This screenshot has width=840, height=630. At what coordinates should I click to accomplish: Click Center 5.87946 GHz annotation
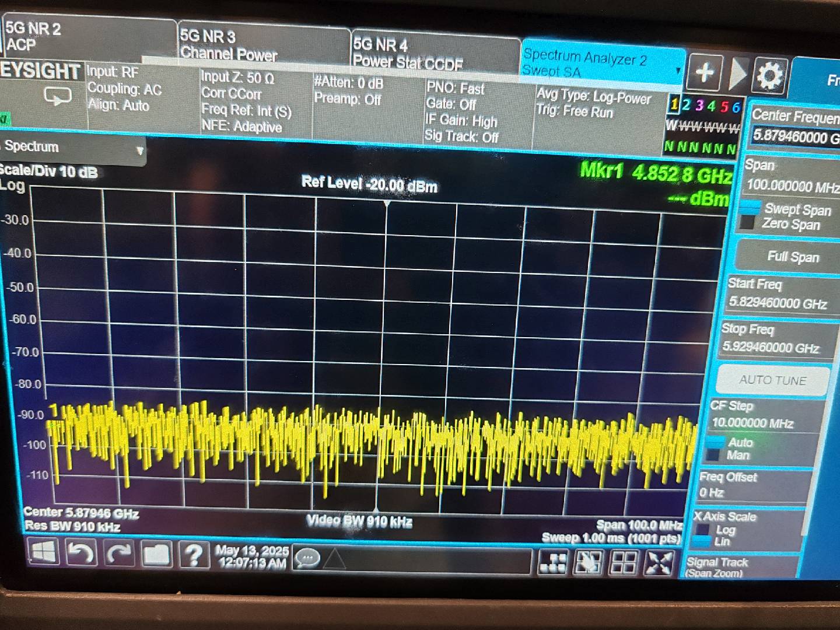click(x=81, y=513)
